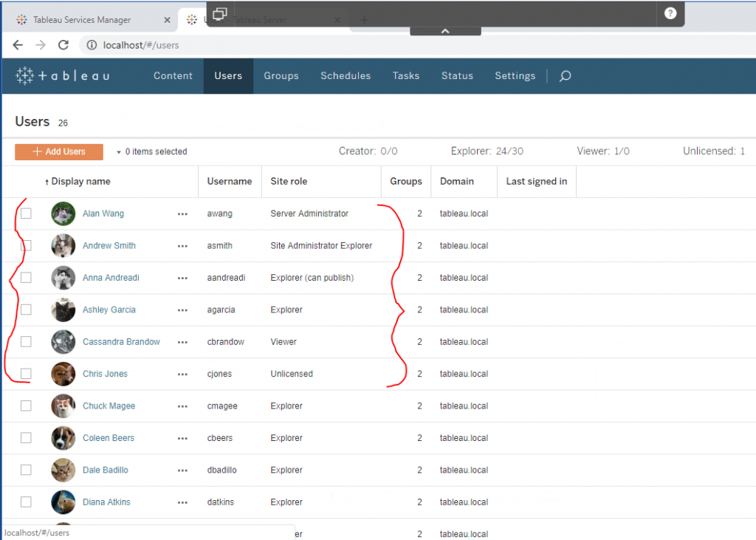
Task: Select the checkbox for Chris Jones
Action: click(26, 374)
